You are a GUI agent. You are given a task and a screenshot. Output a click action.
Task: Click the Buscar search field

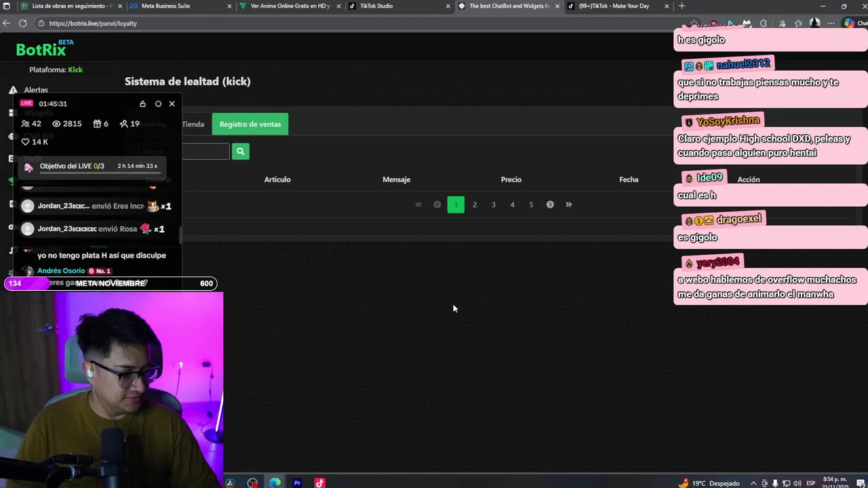click(x=184, y=152)
